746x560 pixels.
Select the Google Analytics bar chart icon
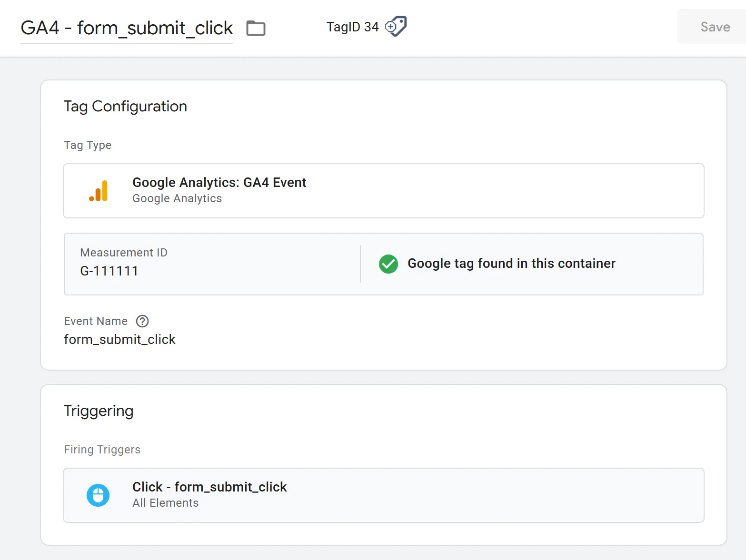click(x=98, y=191)
